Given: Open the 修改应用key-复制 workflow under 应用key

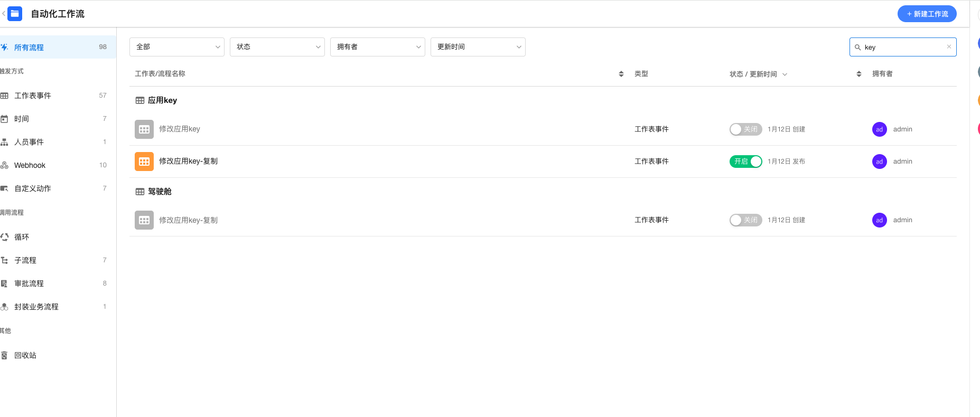Looking at the screenshot, I should pyautogui.click(x=188, y=162).
